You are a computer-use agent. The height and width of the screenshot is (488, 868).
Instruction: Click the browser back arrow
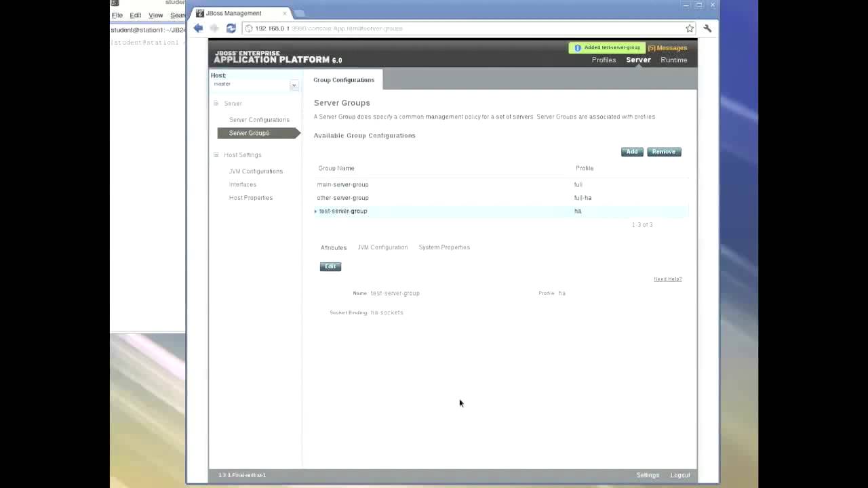click(198, 28)
